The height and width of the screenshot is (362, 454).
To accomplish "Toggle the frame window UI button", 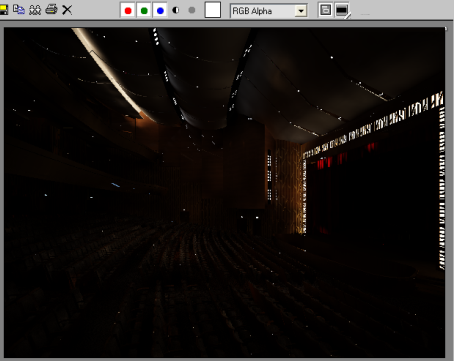I will point(342,10).
